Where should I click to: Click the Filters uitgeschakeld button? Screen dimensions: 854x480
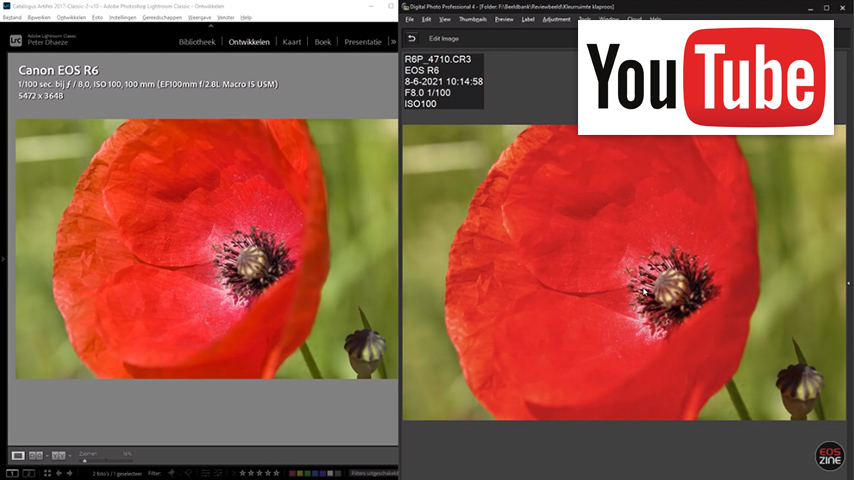[372, 473]
